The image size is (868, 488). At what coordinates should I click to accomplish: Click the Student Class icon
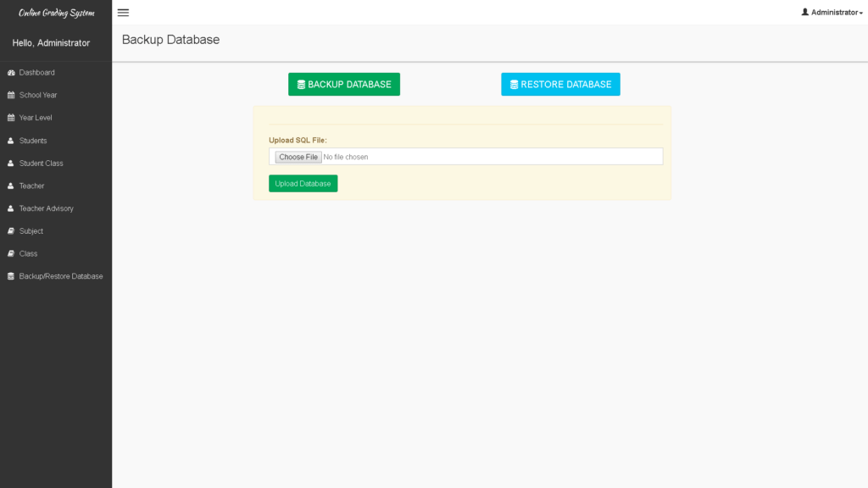(x=10, y=163)
